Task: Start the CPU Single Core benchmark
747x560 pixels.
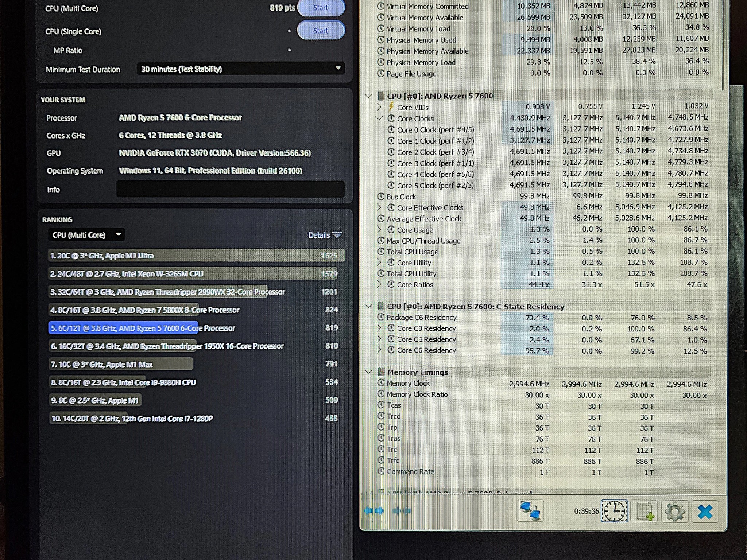Action: point(321,31)
